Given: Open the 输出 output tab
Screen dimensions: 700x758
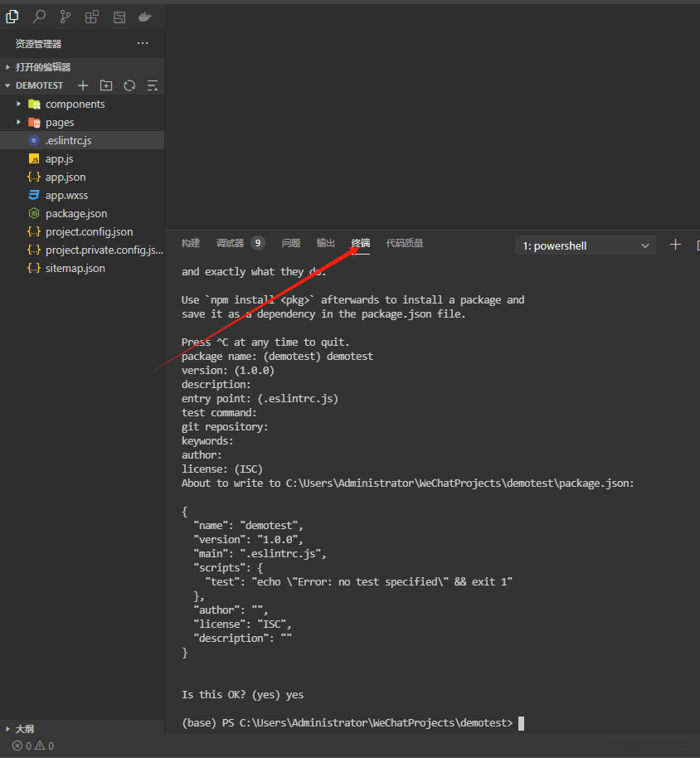Looking at the screenshot, I should 326,243.
